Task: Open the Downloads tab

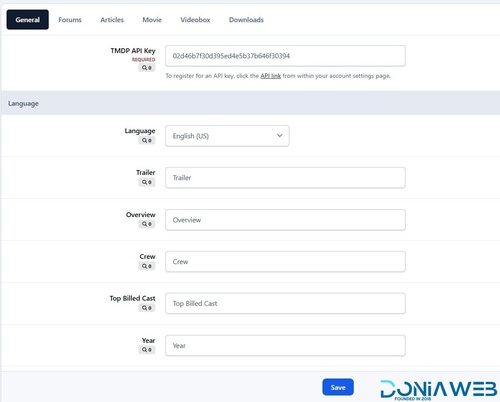Action: pos(246,20)
